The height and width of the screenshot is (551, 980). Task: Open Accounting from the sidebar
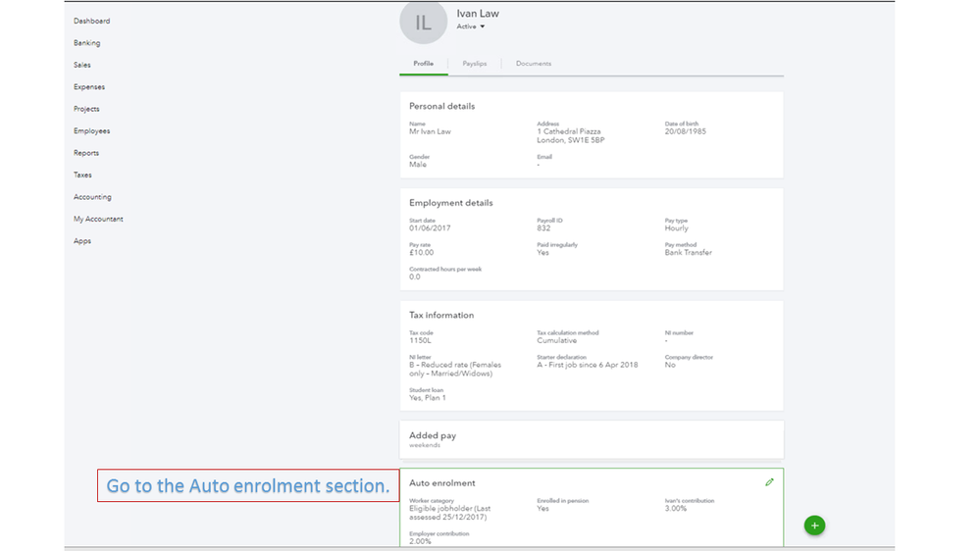[92, 197]
